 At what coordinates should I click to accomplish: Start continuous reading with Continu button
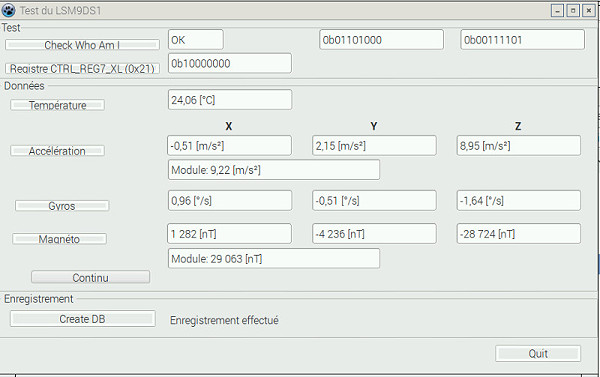tap(90, 277)
